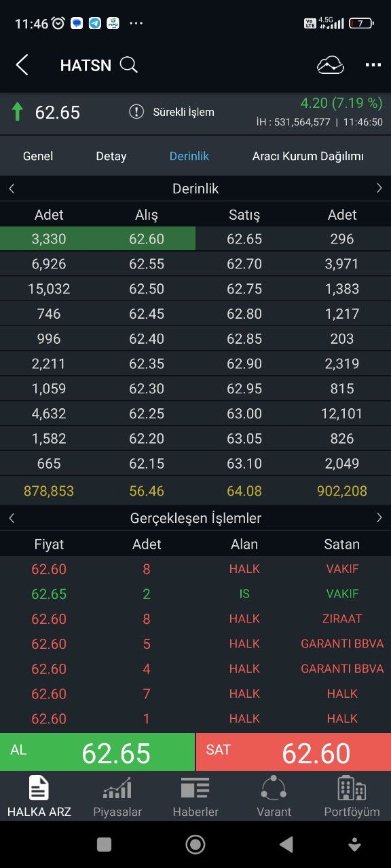
Task: Open the three-dot more options menu
Action: point(373,65)
